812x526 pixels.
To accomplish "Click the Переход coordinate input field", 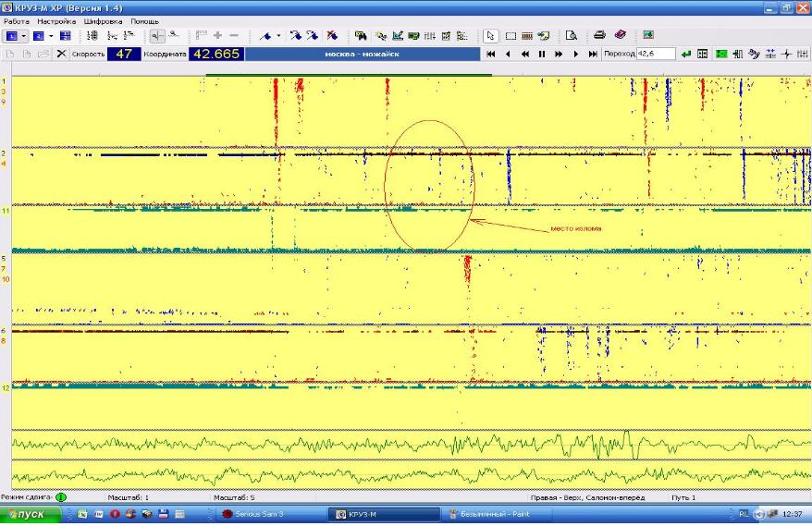I will tap(656, 55).
